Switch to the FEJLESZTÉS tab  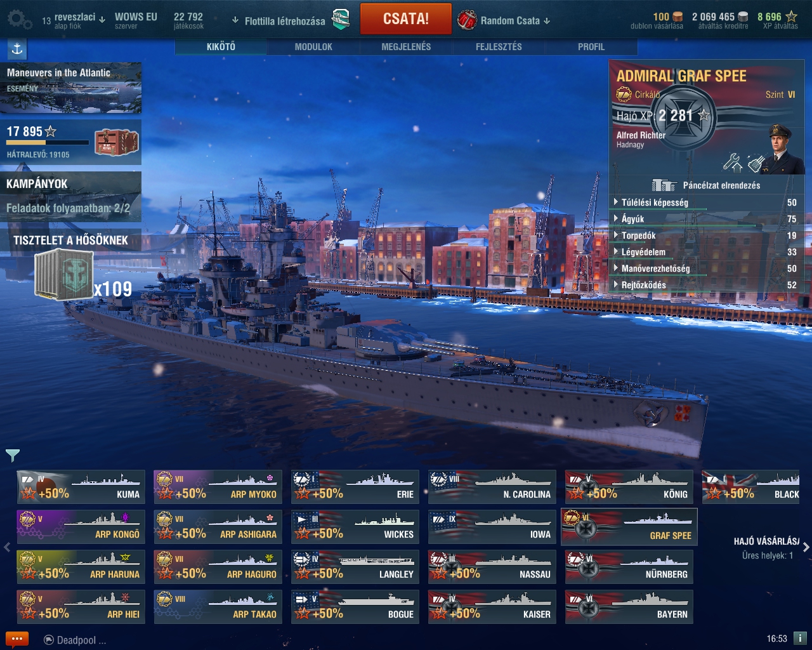click(x=499, y=47)
